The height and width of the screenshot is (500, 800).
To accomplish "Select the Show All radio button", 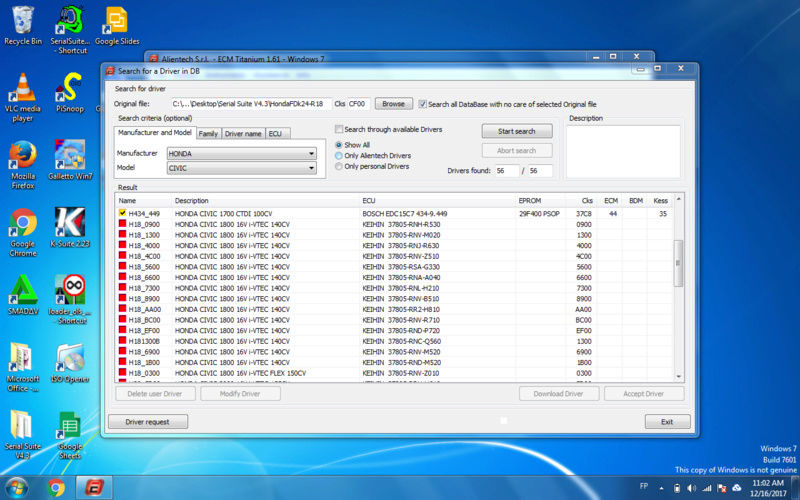I will click(339, 145).
